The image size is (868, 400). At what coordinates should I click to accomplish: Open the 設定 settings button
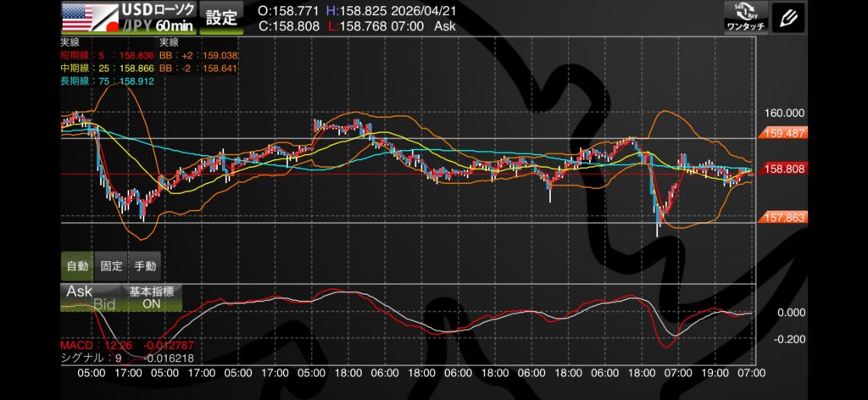pos(222,17)
